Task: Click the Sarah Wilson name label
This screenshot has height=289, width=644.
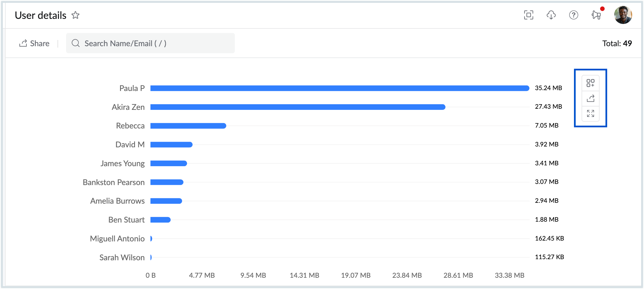Action: [122, 257]
